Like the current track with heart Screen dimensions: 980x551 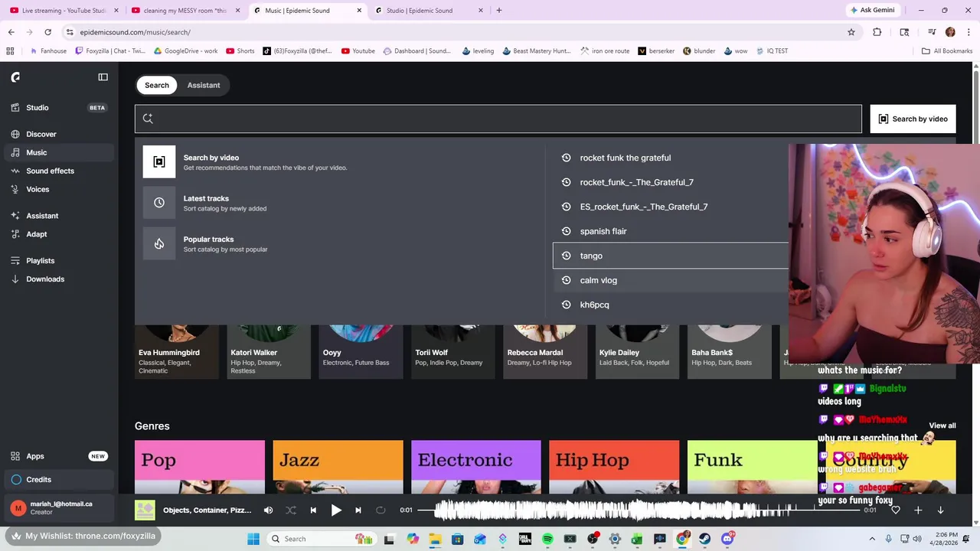(x=895, y=510)
